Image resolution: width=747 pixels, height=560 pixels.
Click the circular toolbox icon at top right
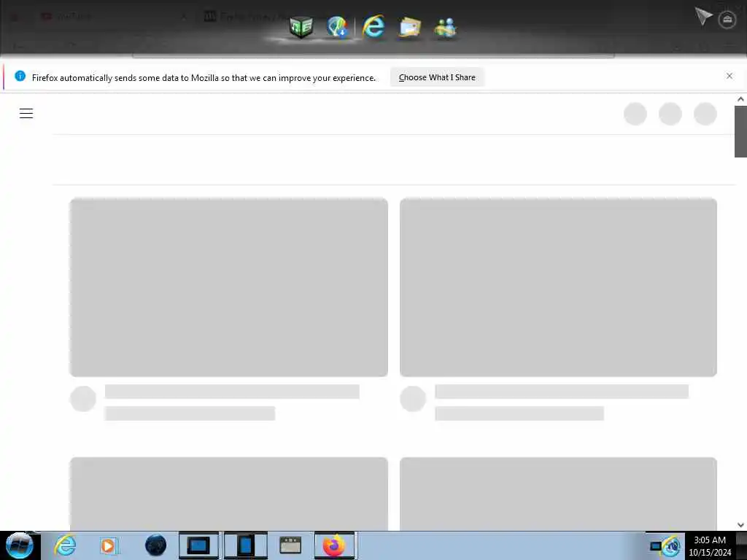coord(727,20)
